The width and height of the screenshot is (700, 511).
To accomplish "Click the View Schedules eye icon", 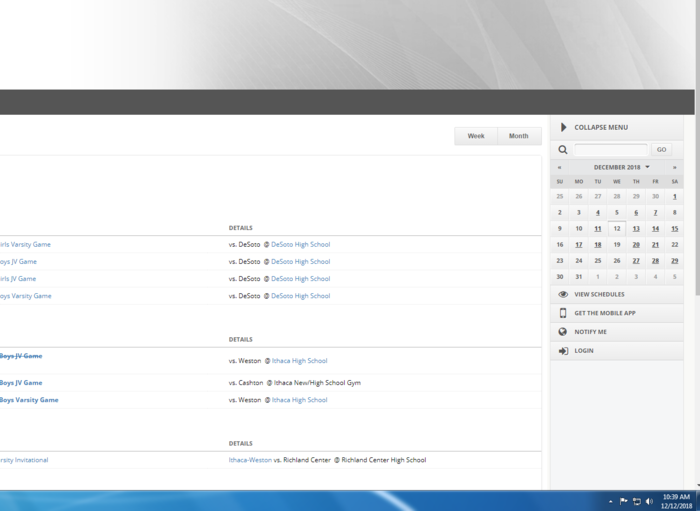I will click(x=563, y=294).
